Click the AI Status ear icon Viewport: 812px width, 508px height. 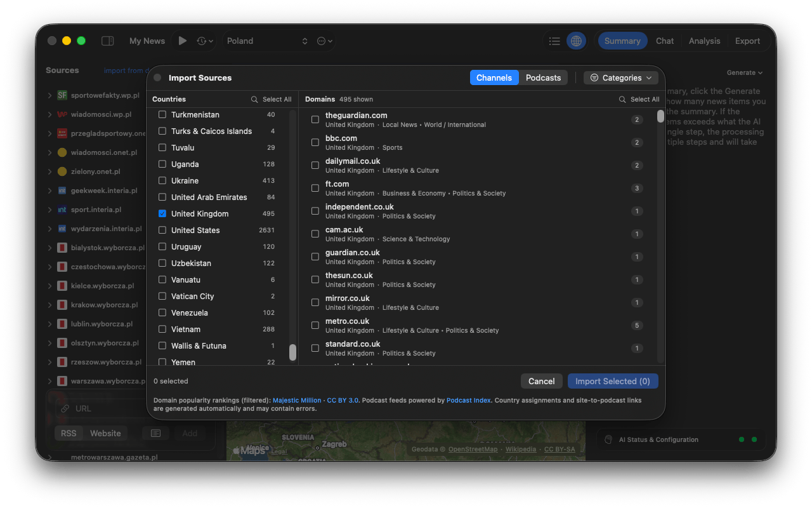pos(608,439)
